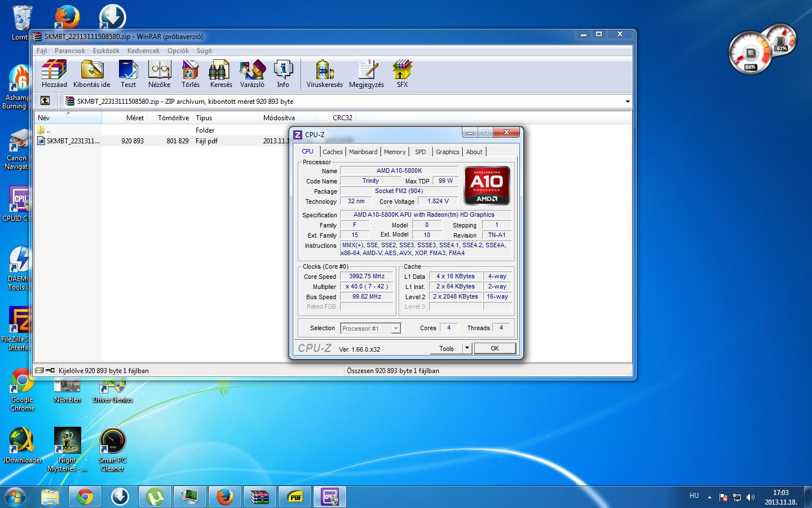Open the JDownloader desktop shortcut
Viewport: 812px width, 508px height.
[22, 446]
